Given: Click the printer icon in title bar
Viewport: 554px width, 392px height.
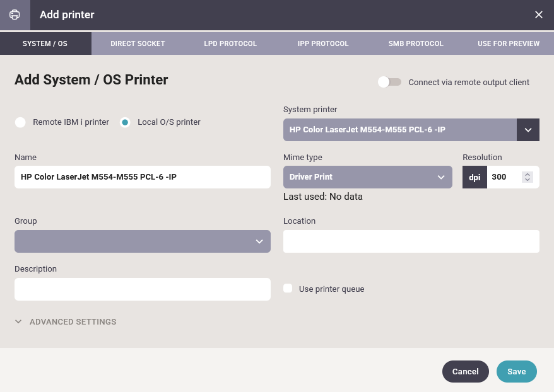Looking at the screenshot, I should (15, 14).
